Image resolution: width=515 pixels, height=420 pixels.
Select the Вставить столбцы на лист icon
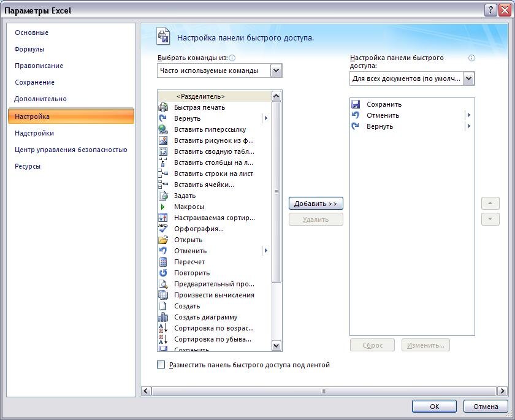click(x=163, y=162)
